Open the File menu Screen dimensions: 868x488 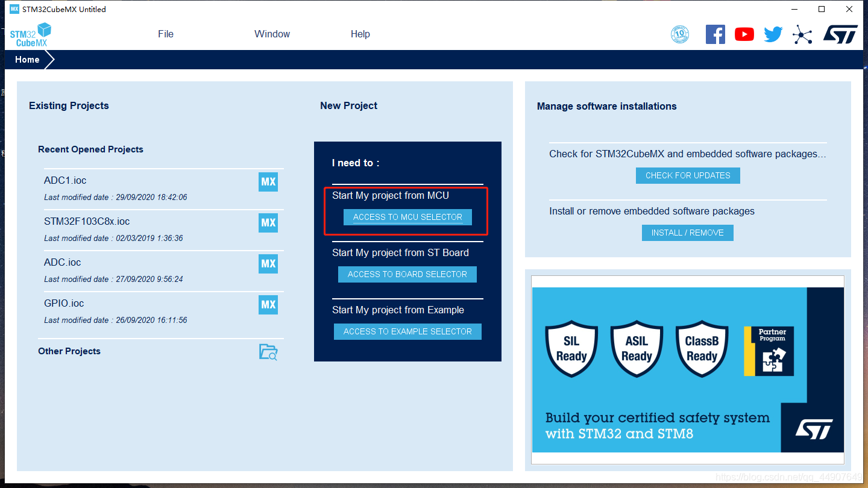[166, 34]
